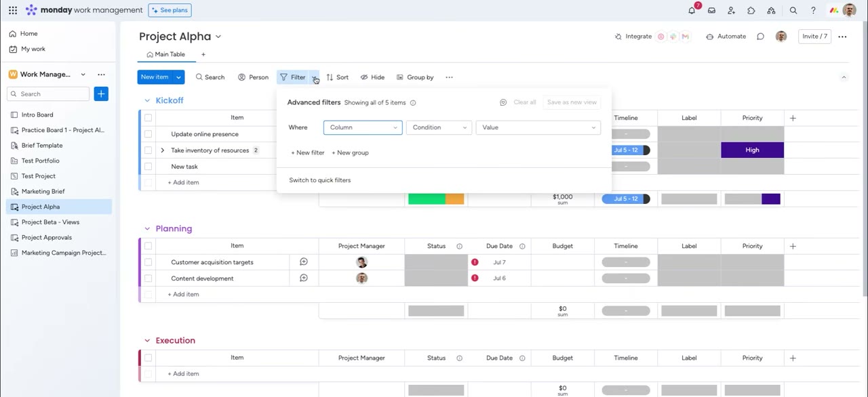Viewport: 868px width, 397px height.
Task: Open the apps grid launcher icon
Action: [13, 10]
